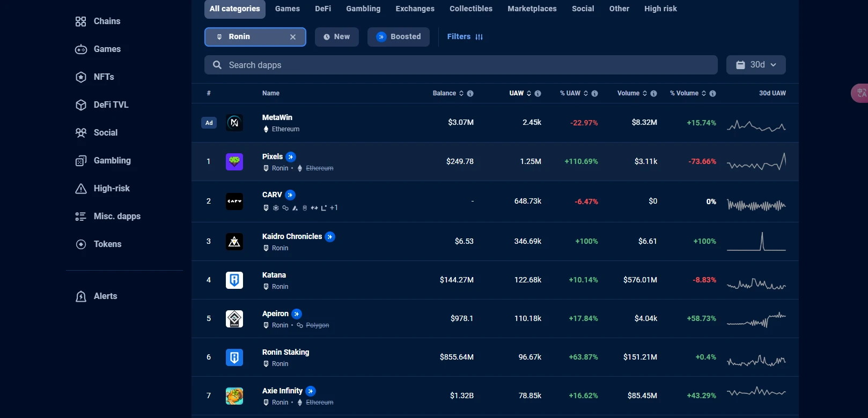Open the Alerts bell icon
Screen dimensions: 868x418
pos(81,296)
